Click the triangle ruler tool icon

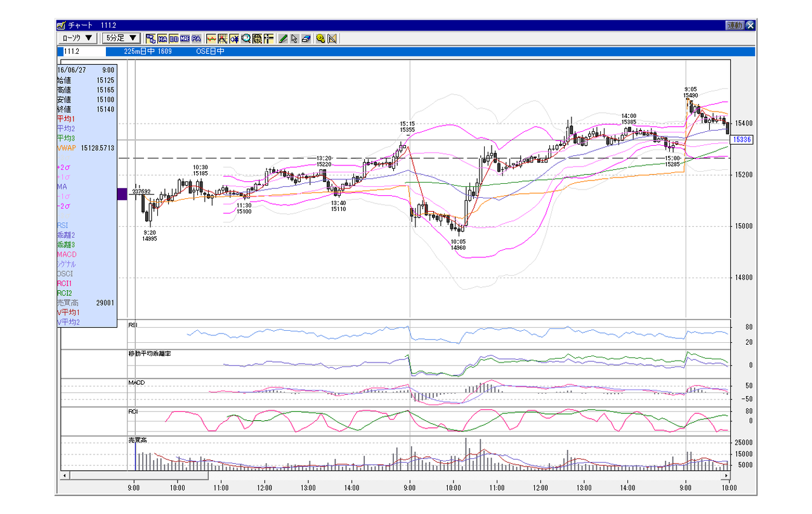point(332,38)
